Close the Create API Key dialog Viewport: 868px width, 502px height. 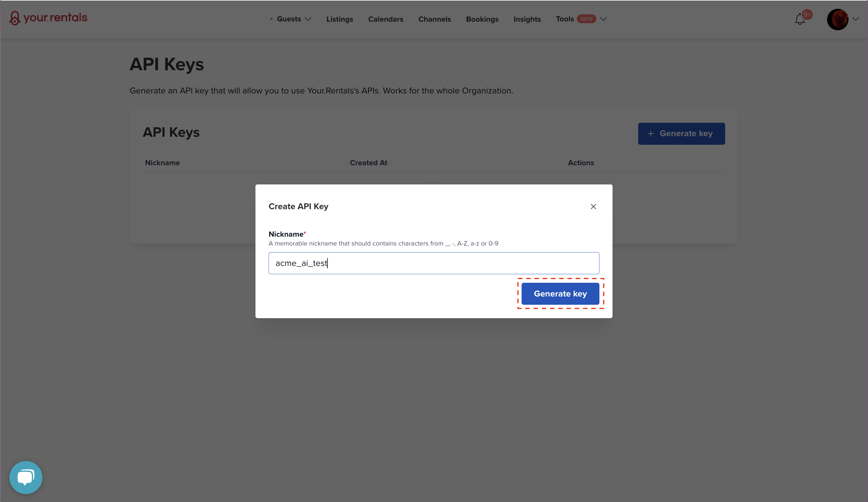point(593,206)
